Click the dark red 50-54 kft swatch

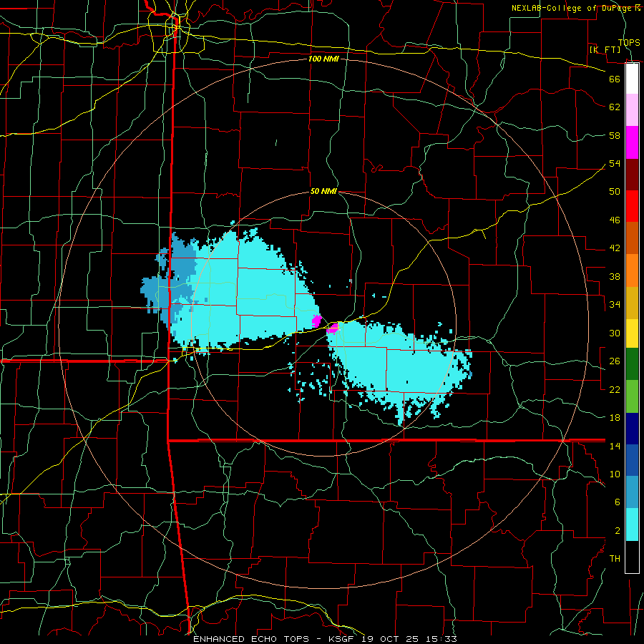tap(632, 175)
